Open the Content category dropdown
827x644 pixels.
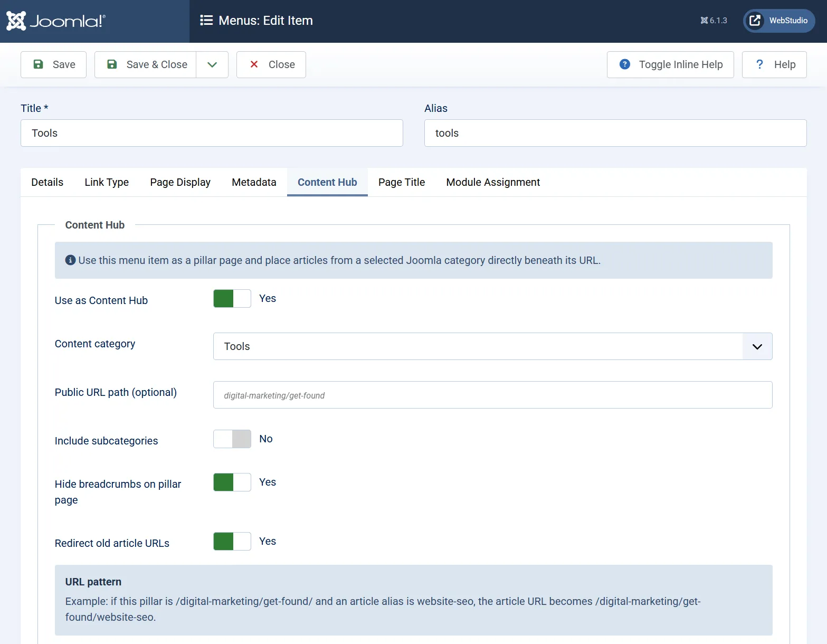click(x=493, y=346)
